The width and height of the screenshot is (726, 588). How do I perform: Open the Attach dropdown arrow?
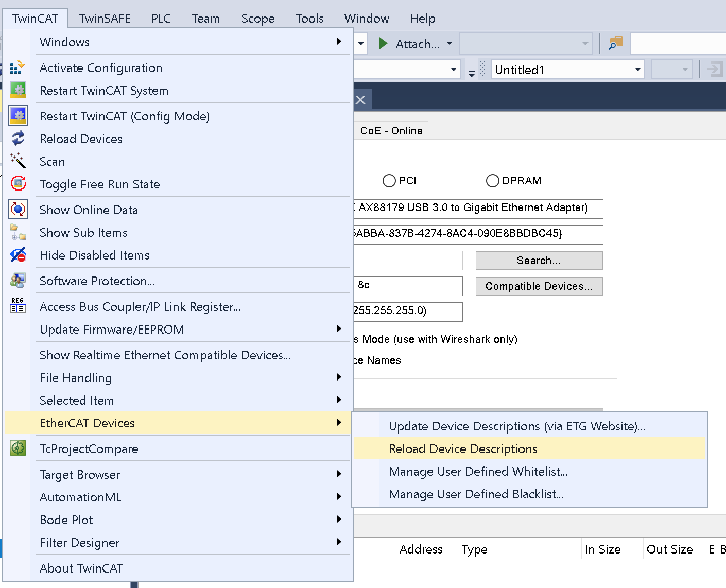[x=450, y=43]
